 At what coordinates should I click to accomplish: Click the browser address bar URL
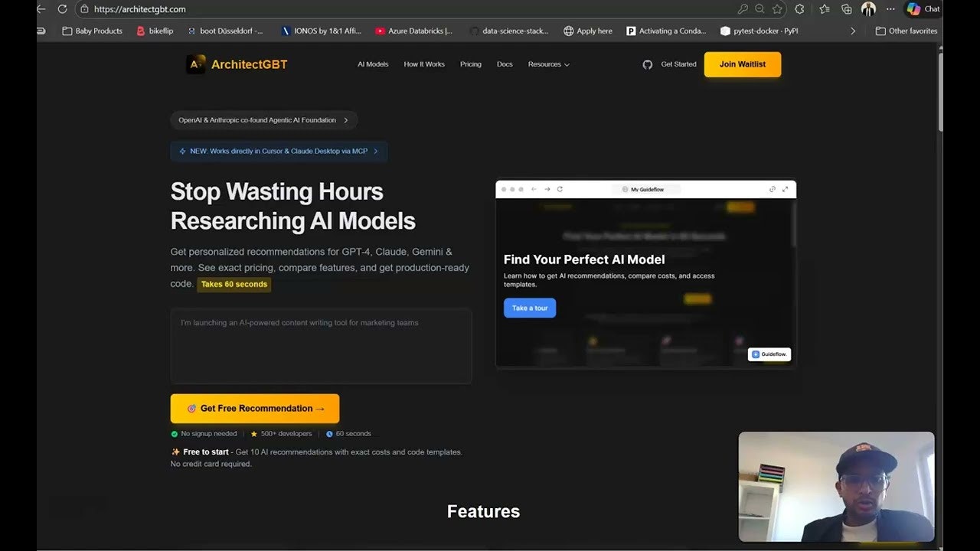(140, 9)
